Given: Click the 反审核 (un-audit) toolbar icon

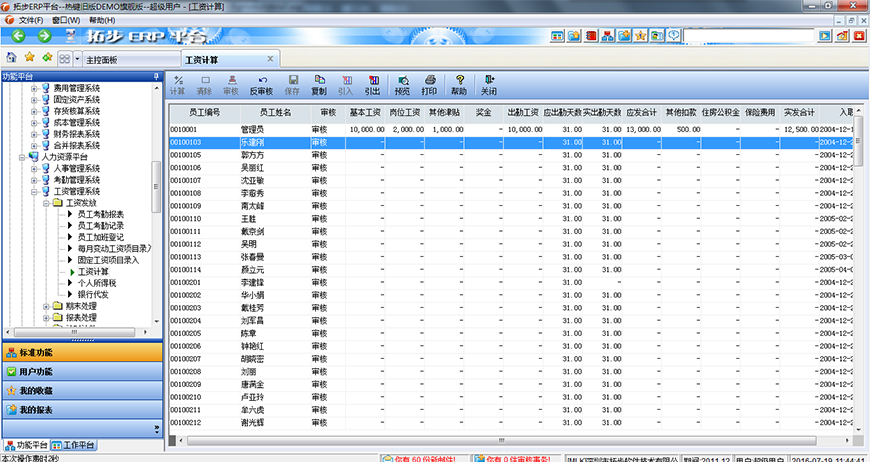Looking at the screenshot, I should click(263, 84).
